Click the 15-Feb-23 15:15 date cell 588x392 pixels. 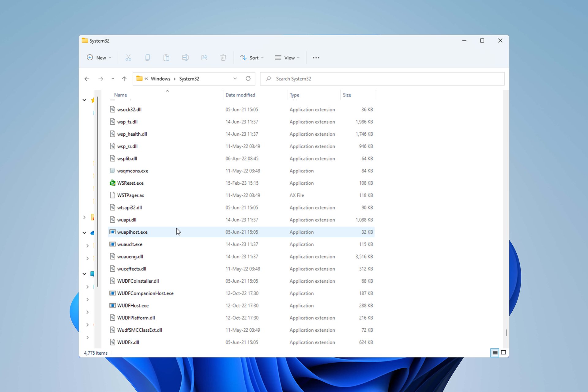[x=242, y=183]
